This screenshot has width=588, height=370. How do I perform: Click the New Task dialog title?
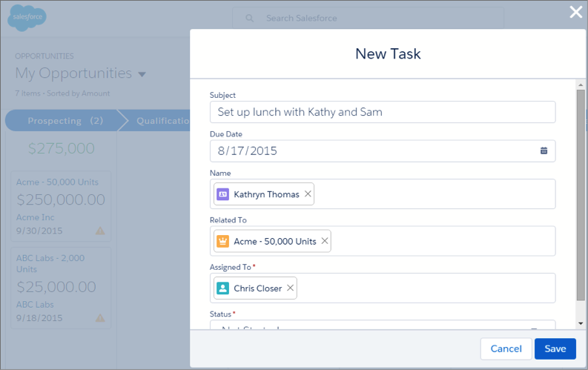pos(388,53)
